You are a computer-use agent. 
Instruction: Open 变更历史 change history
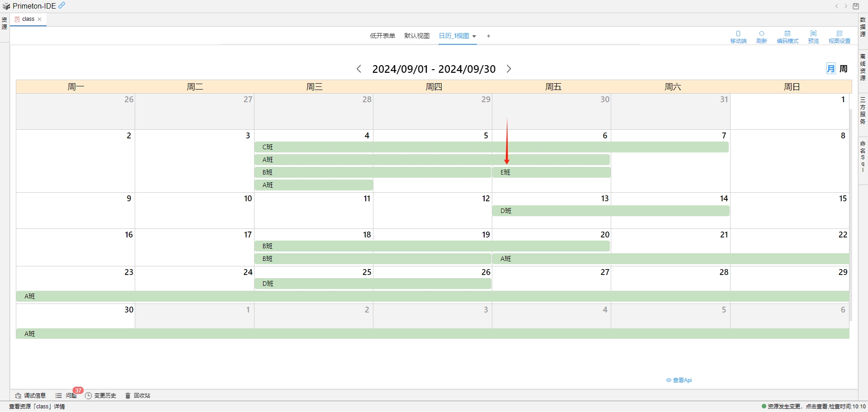101,396
